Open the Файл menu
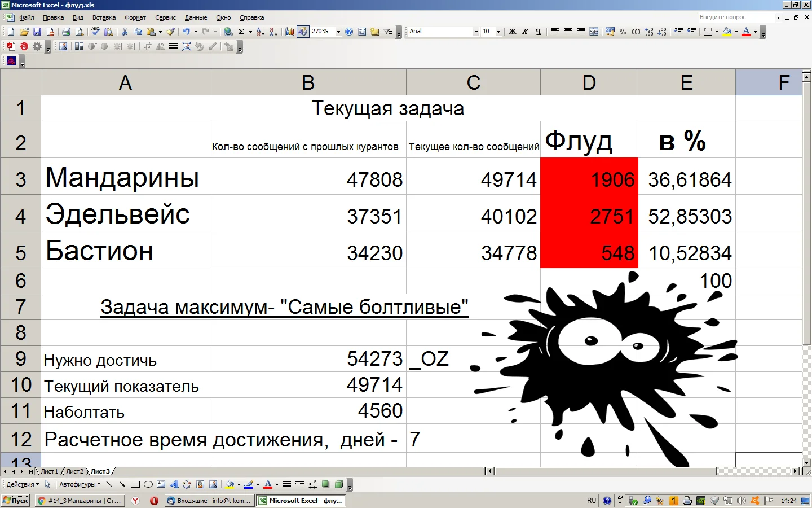The height and width of the screenshot is (508, 812). [27, 17]
